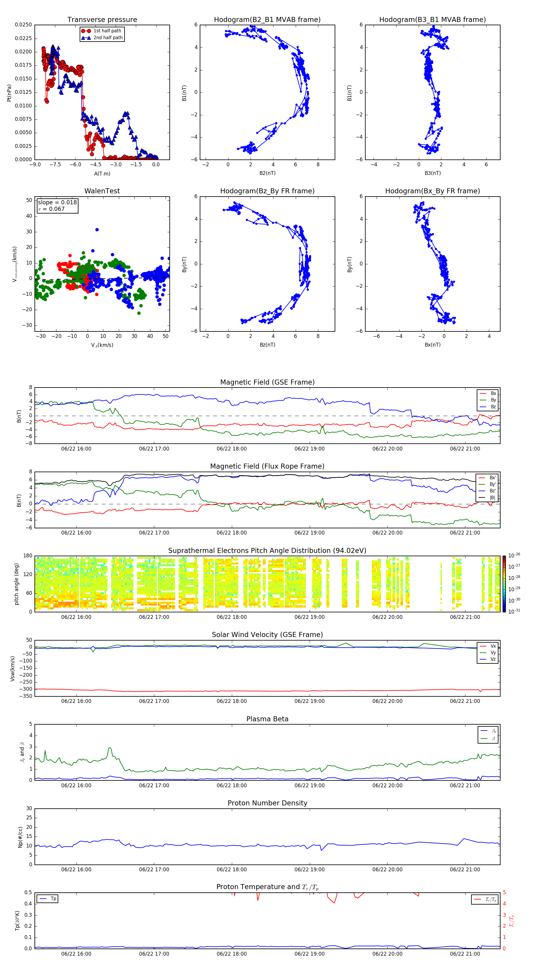The image size is (535, 980).
Task: Click '06/22 21:00' tick under proton density plot
Action: 465,870
